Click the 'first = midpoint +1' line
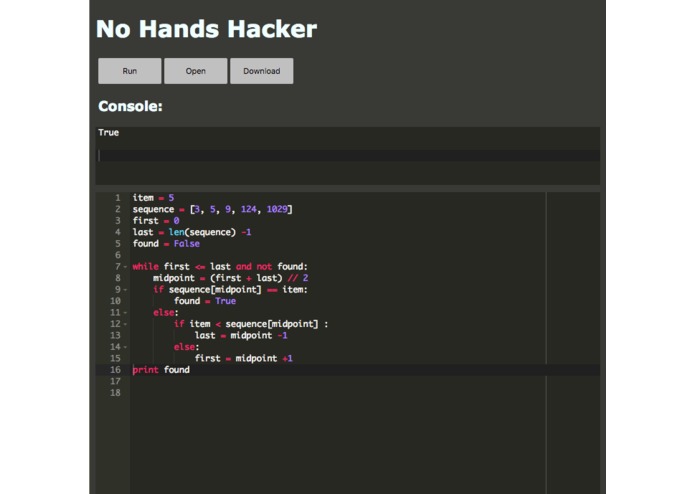 coord(244,358)
